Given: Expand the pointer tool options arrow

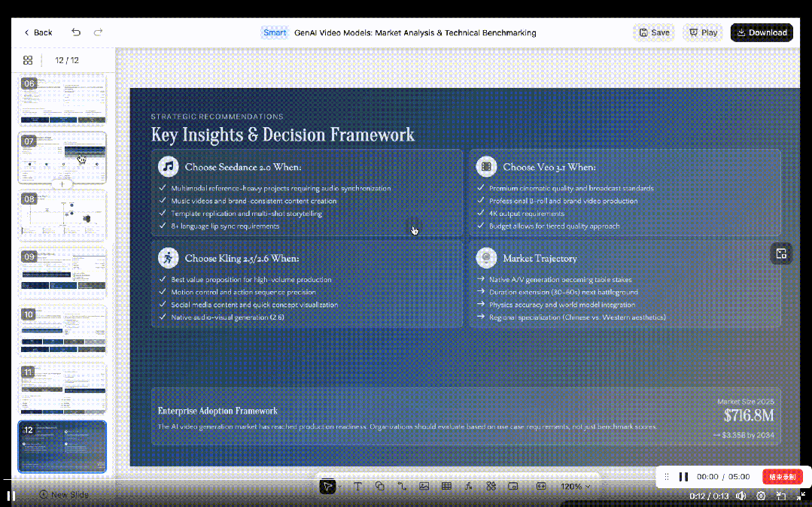Looking at the screenshot, I should click(339, 487).
